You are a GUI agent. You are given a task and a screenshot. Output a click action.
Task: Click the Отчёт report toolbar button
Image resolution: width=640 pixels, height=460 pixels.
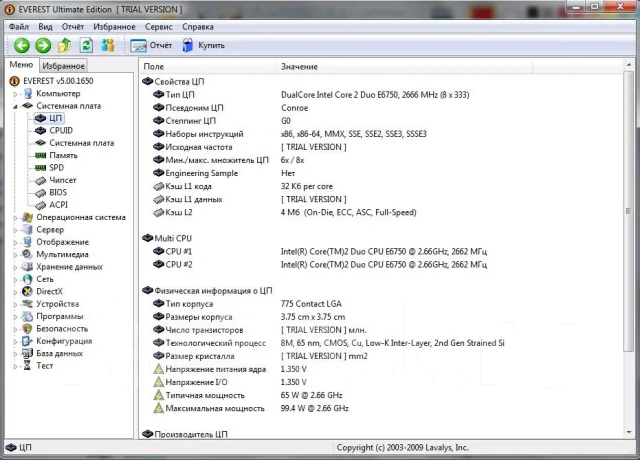151,45
